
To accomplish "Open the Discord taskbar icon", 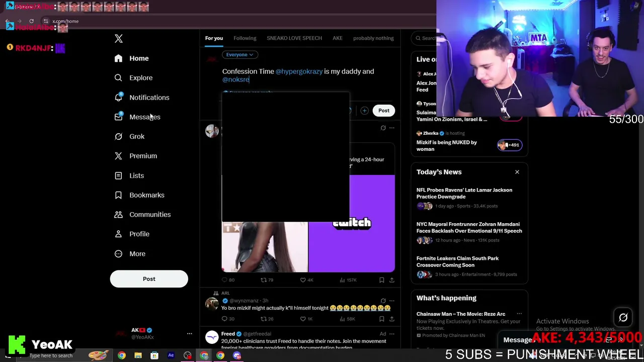I will 237,355.
